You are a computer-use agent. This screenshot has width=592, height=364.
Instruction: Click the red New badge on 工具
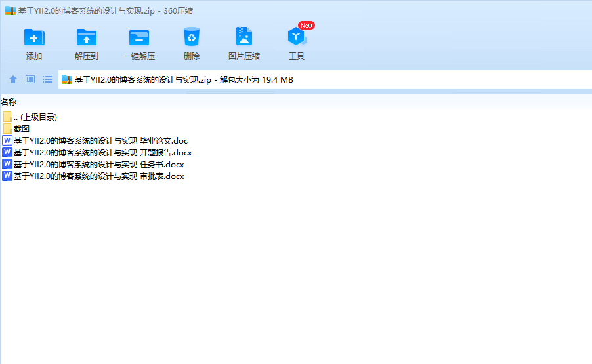(307, 26)
